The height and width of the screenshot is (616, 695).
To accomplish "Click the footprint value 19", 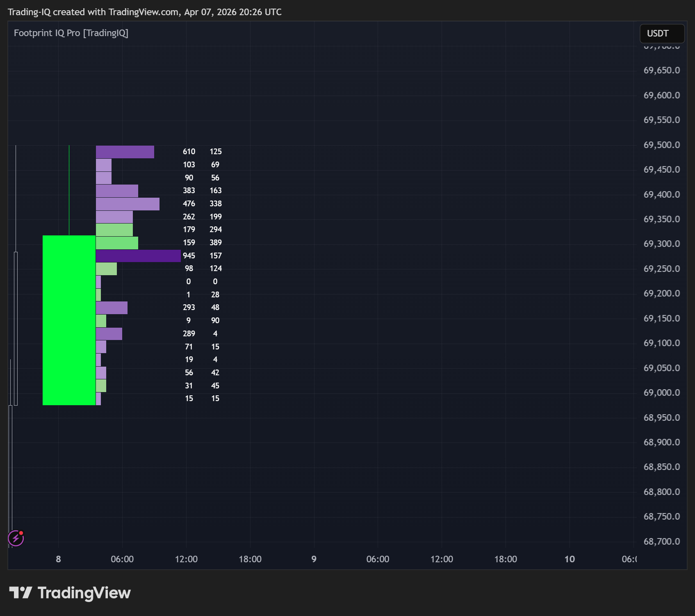I will [189, 360].
